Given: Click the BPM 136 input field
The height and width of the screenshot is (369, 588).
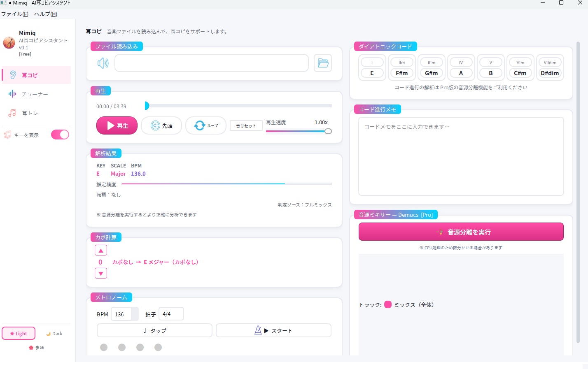Looking at the screenshot, I should [125, 314].
